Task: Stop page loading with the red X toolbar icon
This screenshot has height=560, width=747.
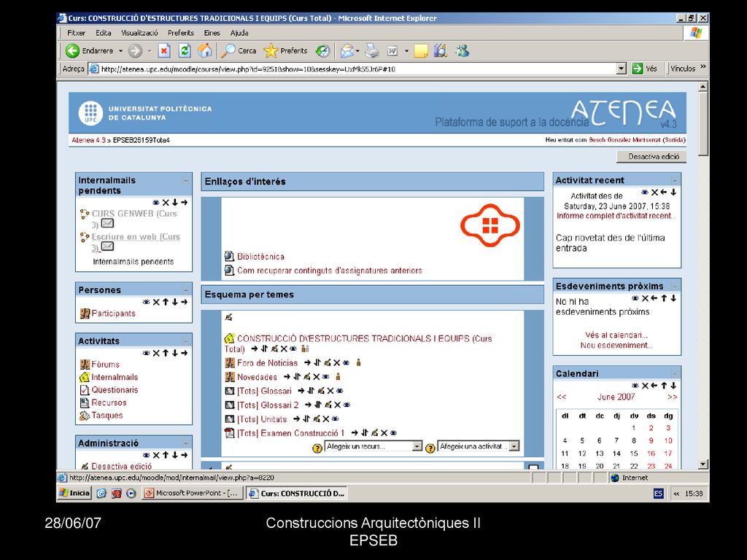Action: click(x=164, y=50)
